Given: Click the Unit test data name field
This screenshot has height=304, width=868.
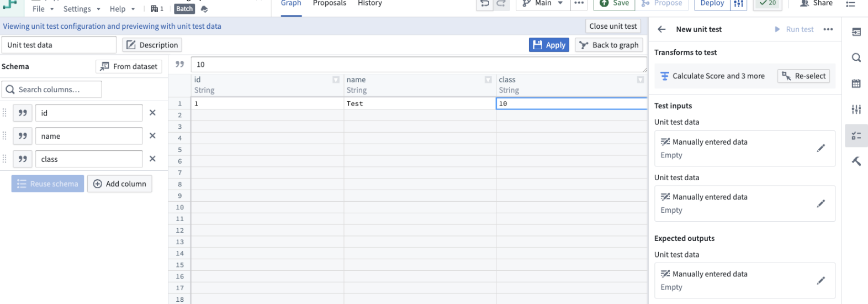Looking at the screenshot, I should pyautogui.click(x=59, y=45).
